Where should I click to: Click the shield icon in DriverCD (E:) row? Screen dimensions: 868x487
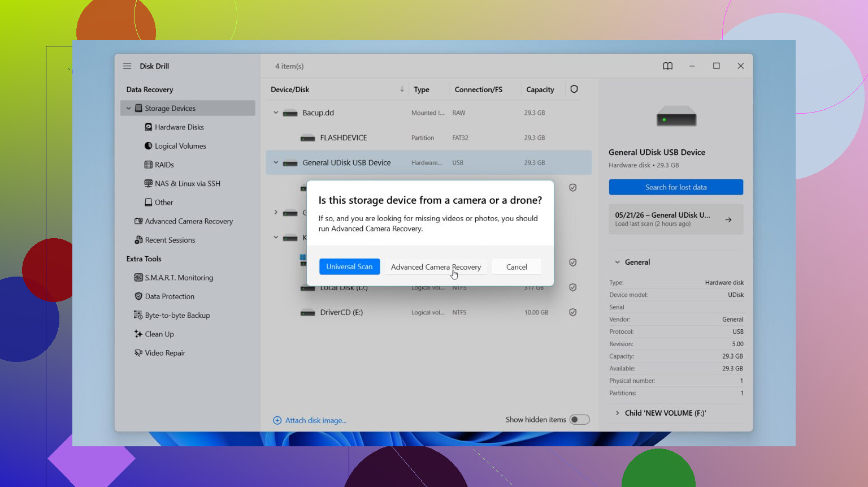point(573,312)
